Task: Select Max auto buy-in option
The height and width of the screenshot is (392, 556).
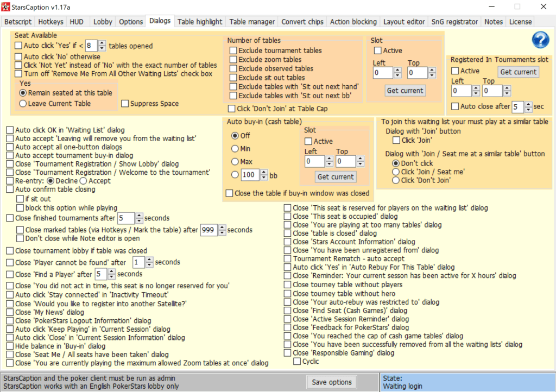Action: (x=235, y=162)
